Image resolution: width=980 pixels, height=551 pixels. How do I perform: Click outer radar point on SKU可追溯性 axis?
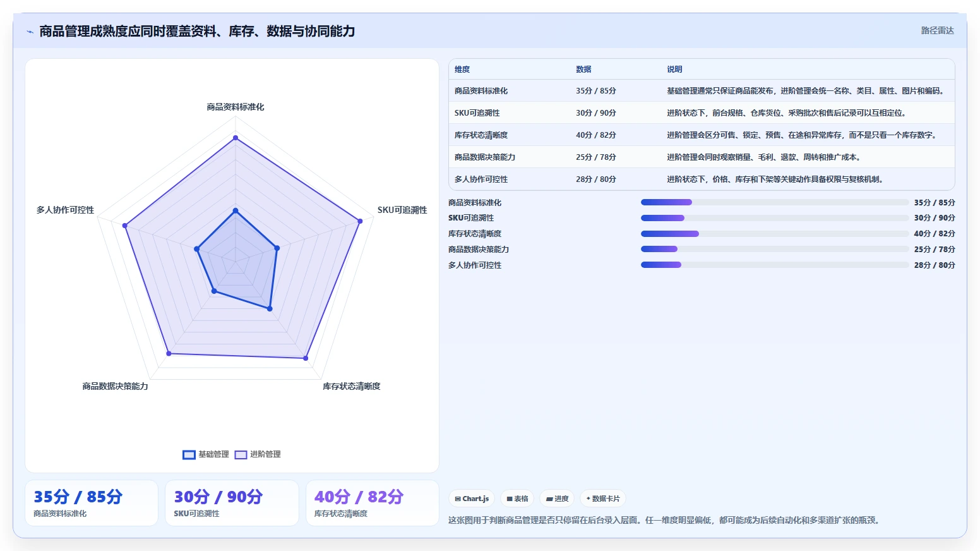pyautogui.click(x=360, y=221)
